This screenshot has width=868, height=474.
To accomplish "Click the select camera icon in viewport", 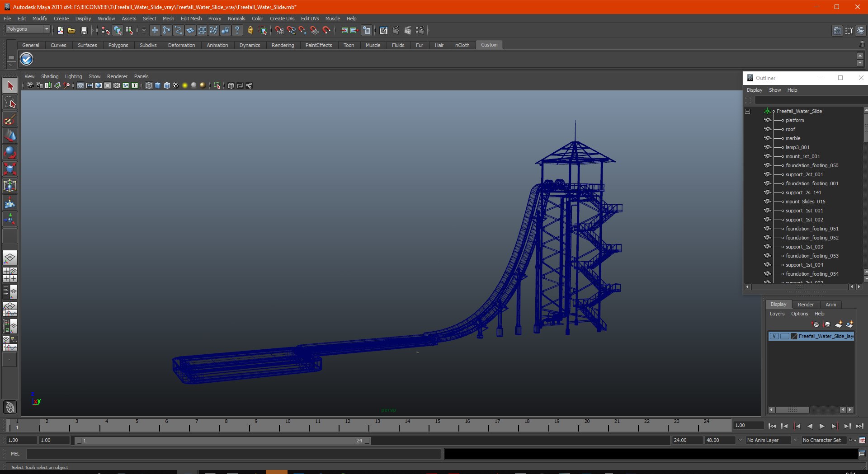I will click(30, 85).
